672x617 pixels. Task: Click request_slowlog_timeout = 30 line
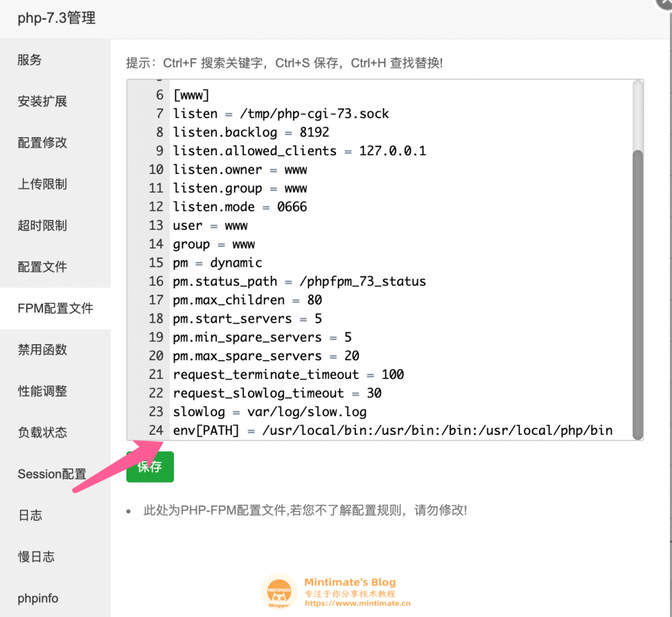coord(277,393)
